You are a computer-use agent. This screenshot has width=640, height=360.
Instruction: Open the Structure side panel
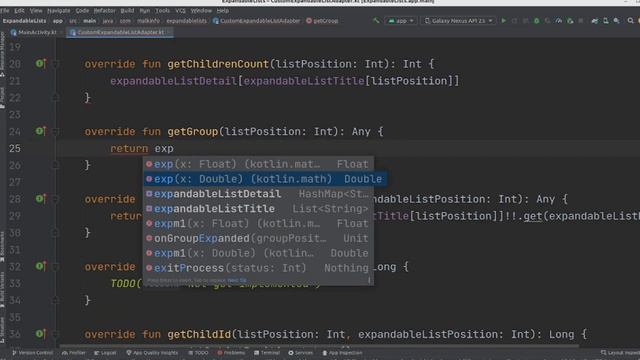pyautogui.click(x=2, y=330)
